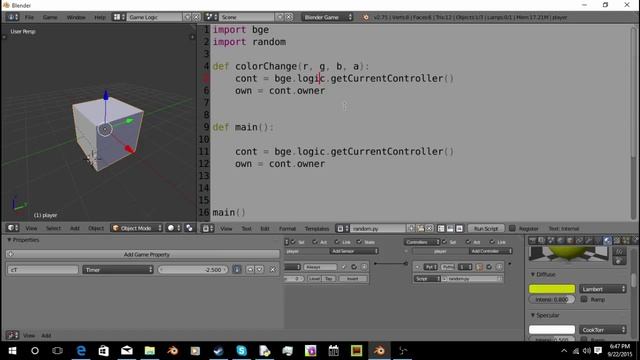Open a text file with folder icon
Image resolution: width=640 pixels, height=360 pixels.
pyautogui.click(x=420, y=229)
